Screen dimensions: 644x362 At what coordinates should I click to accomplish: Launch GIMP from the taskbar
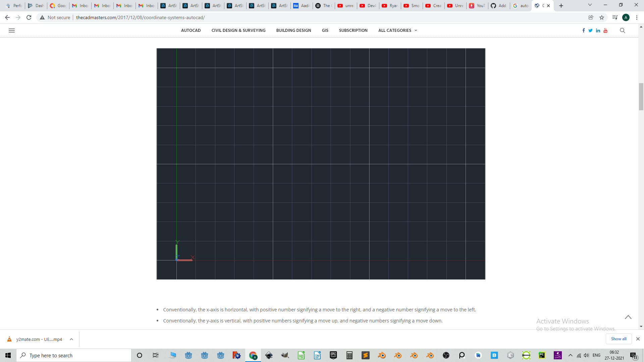click(x=285, y=355)
